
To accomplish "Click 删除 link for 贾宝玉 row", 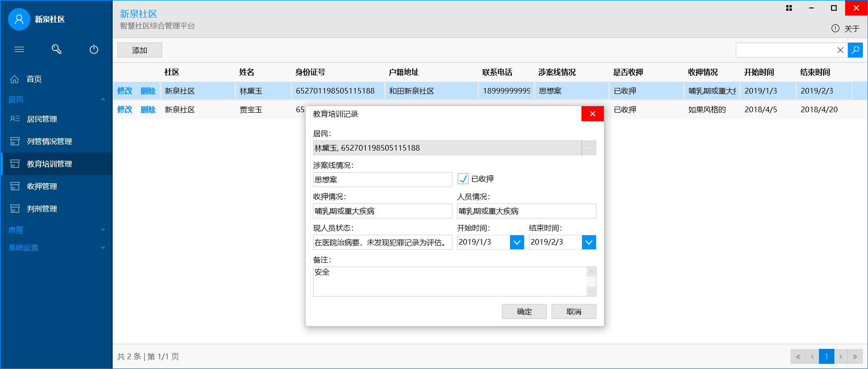I will tap(148, 109).
